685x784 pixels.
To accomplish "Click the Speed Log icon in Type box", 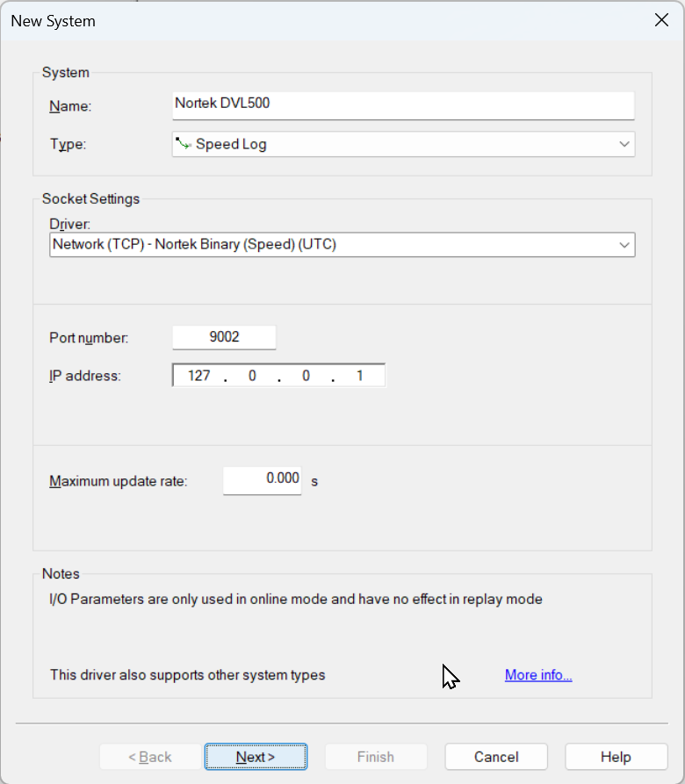I will pyautogui.click(x=184, y=144).
